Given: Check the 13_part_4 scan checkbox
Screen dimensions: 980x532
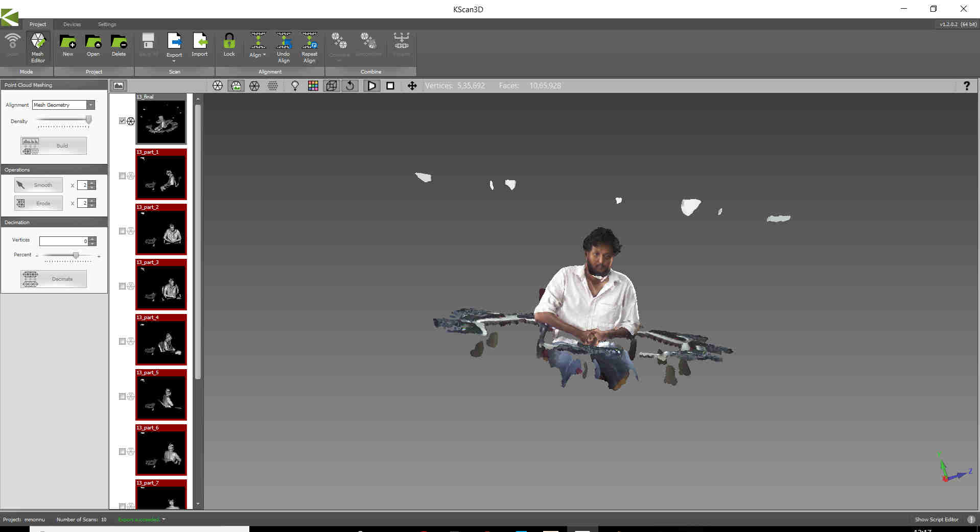Looking at the screenshot, I should tap(122, 342).
